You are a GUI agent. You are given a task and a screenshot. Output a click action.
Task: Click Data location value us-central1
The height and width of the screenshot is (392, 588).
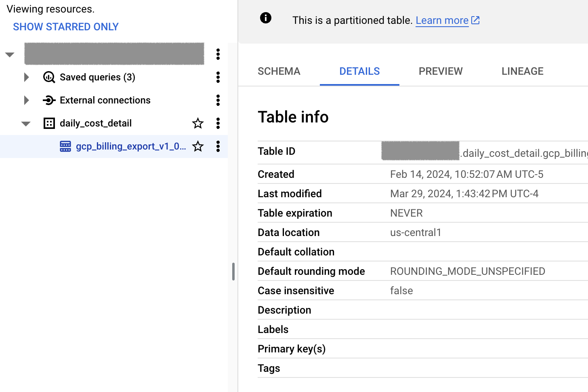point(416,232)
